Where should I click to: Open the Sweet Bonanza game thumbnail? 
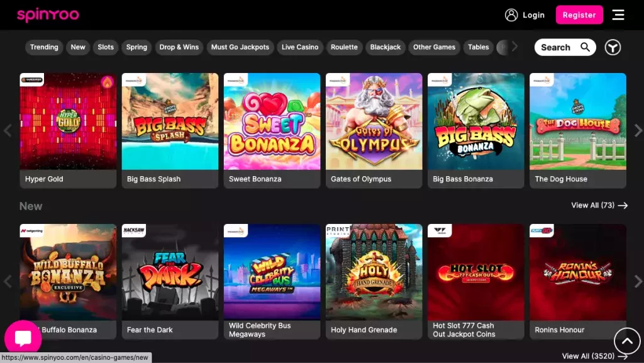click(272, 121)
